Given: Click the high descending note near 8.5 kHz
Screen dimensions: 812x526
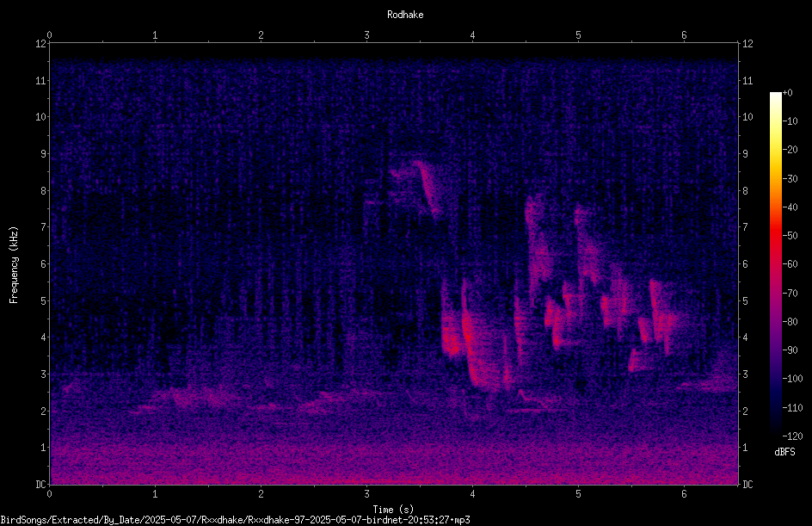Looking at the screenshot, I should click(x=428, y=188).
